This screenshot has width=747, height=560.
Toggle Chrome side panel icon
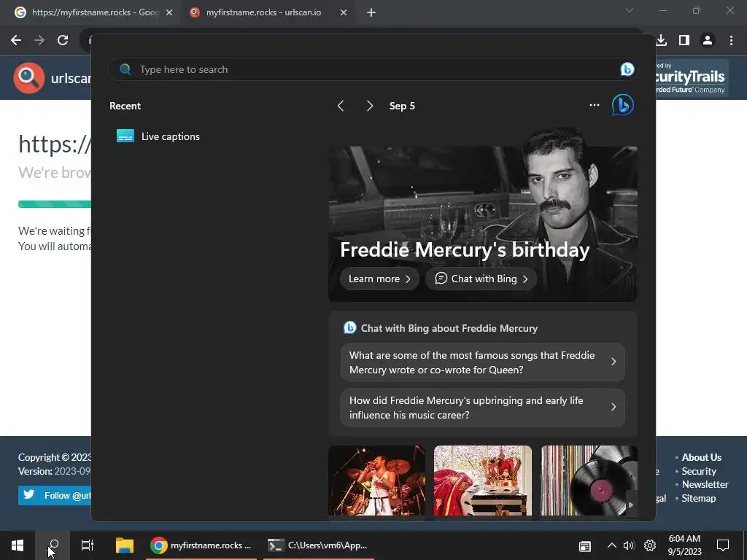click(x=684, y=41)
